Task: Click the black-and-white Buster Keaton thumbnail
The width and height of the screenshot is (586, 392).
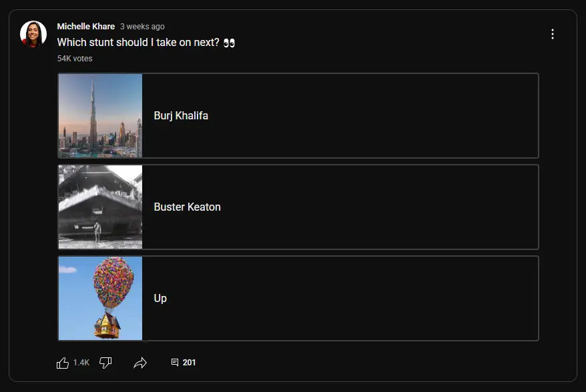Action: tap(100, 207)
